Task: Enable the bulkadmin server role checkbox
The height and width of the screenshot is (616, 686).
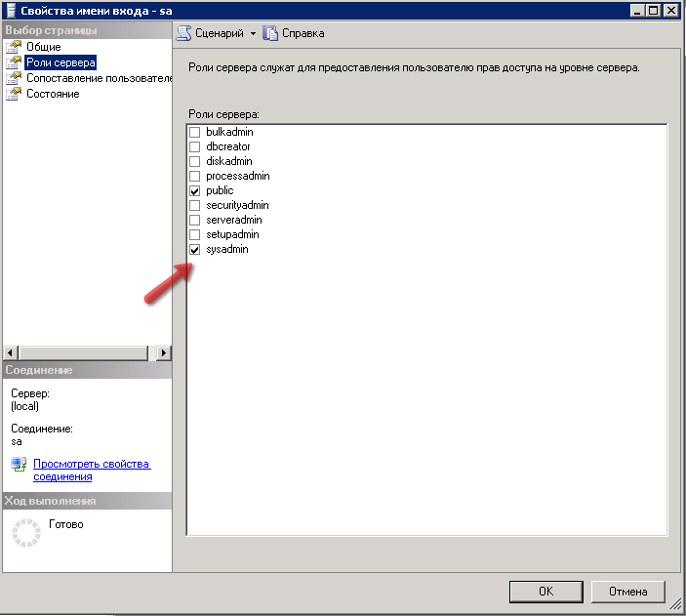Action: tap(194, 132)
